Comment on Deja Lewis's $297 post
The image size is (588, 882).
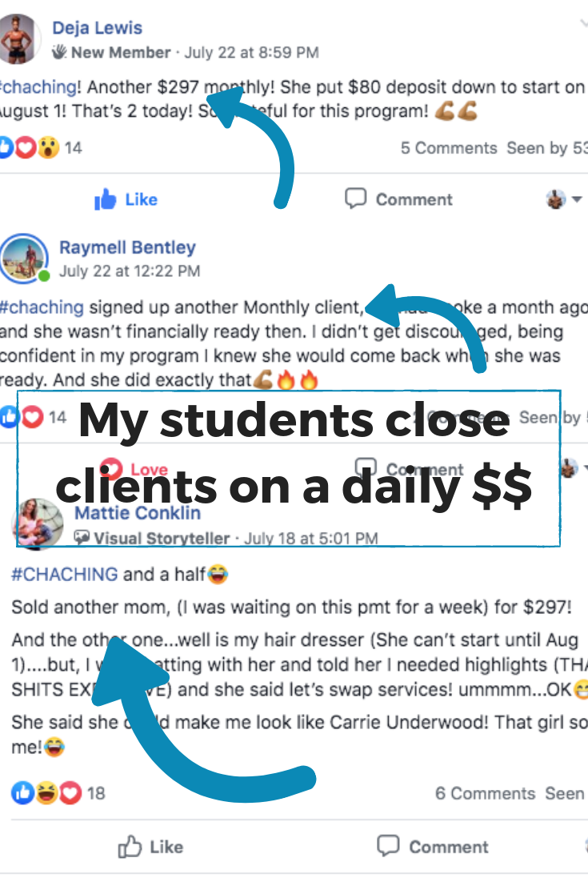[x=398, y=199]
